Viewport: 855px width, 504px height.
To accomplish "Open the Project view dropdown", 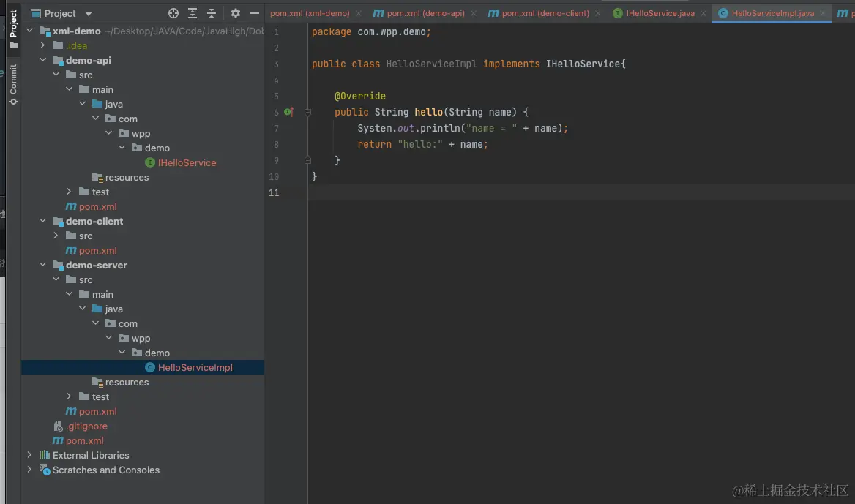I will [x=89, y=14].
